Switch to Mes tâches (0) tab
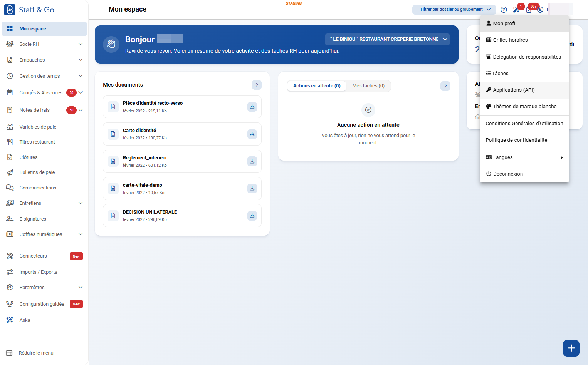The image size is (588, 365). 368,86
